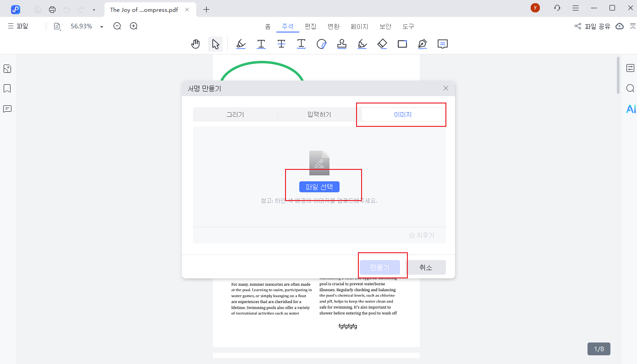Show page thumbnails in left sidebar
Screen dimensions: 637x364
click(7, 68)
